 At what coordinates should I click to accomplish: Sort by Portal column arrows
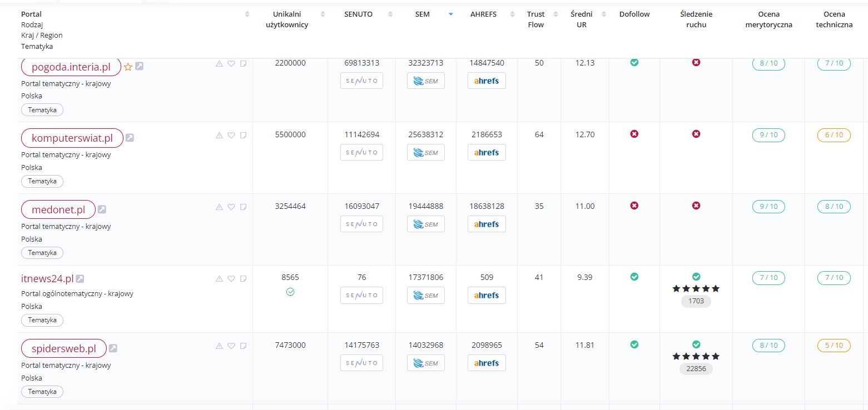click(247, 14)
